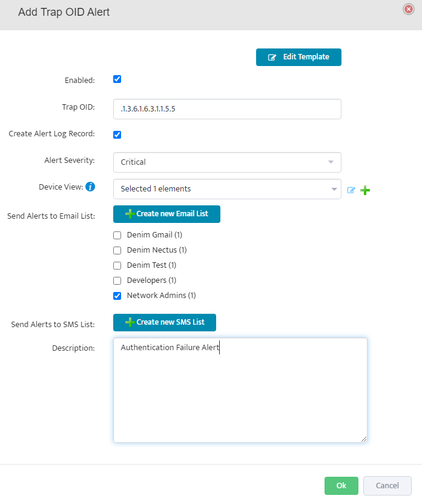Click Create new Email List button
The image size is (422, 504).
(x=166, y=214)
